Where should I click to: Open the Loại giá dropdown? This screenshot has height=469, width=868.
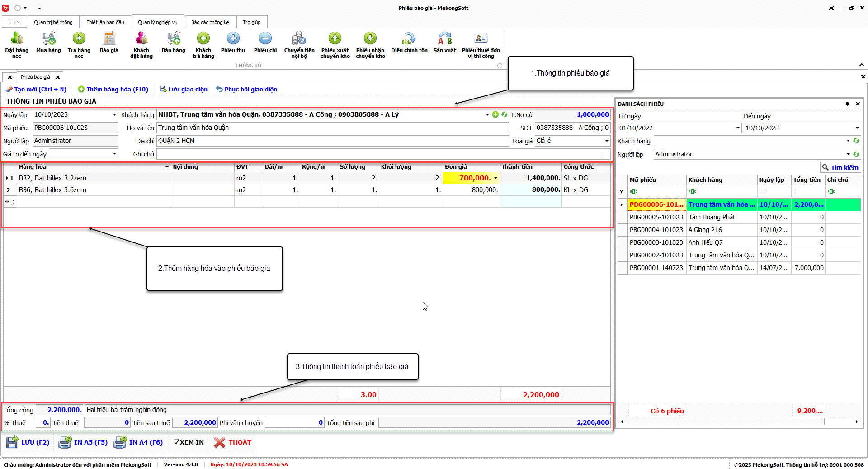[607, 141]
